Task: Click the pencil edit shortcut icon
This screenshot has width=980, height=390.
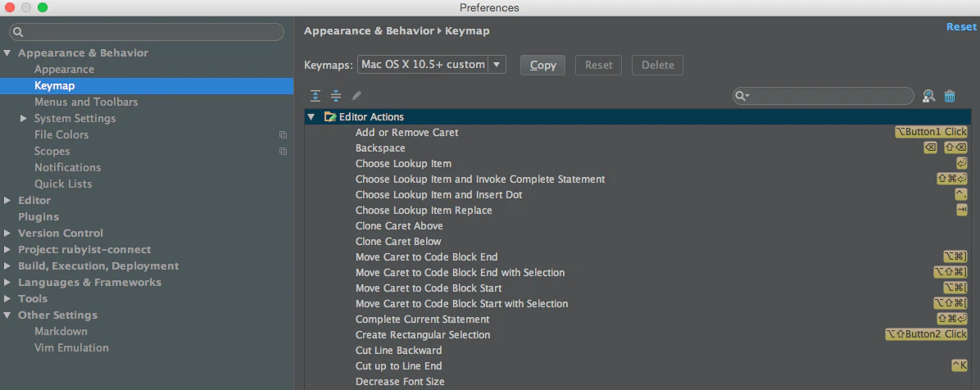Action: coord(356,96)
